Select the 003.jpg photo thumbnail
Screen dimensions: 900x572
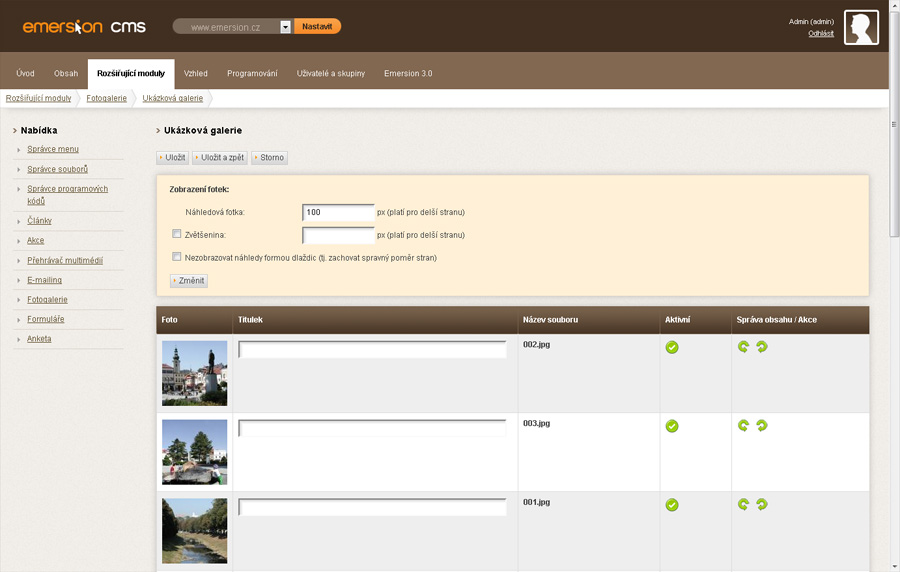point(195,452)
